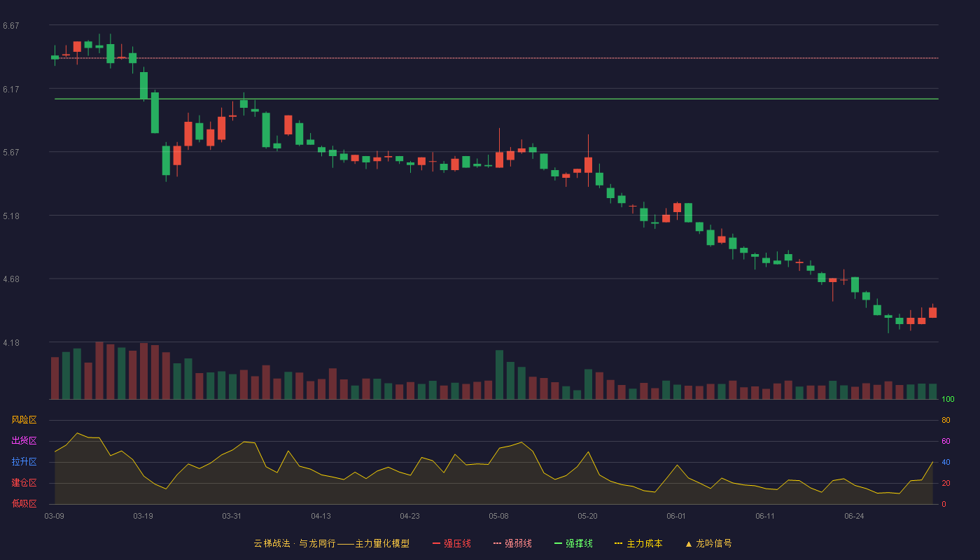Click the dashed red 强弱线 on chart
Screen dimensions: 980x560
click(496, 58)
